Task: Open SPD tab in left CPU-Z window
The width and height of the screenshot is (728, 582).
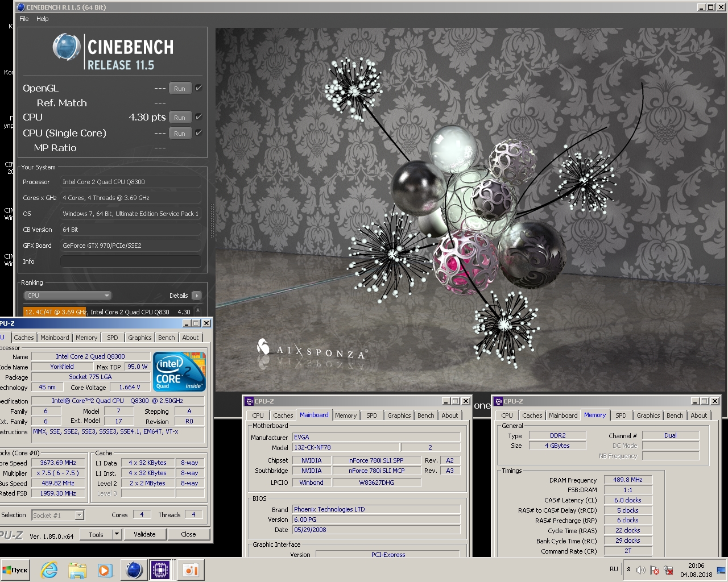Action: pos(113,338)
